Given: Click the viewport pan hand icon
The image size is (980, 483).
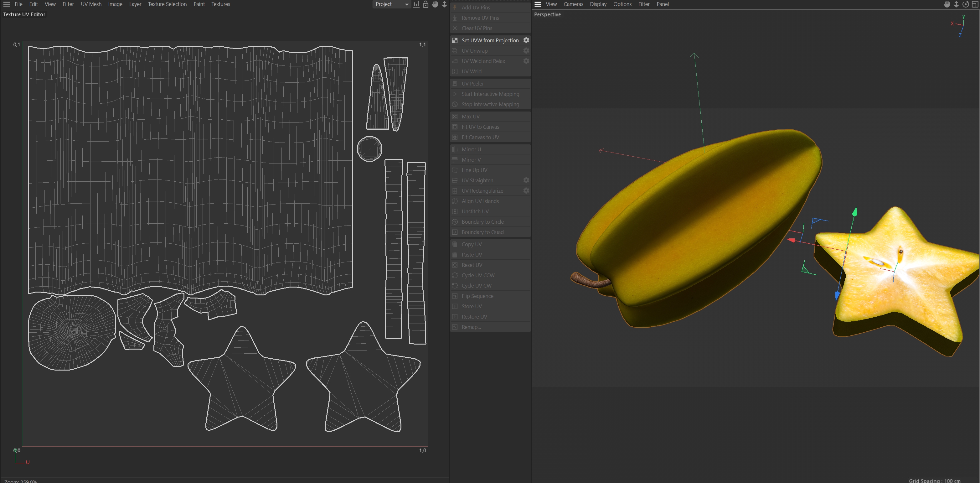Looking at the screenshot, I should [947, 4].
